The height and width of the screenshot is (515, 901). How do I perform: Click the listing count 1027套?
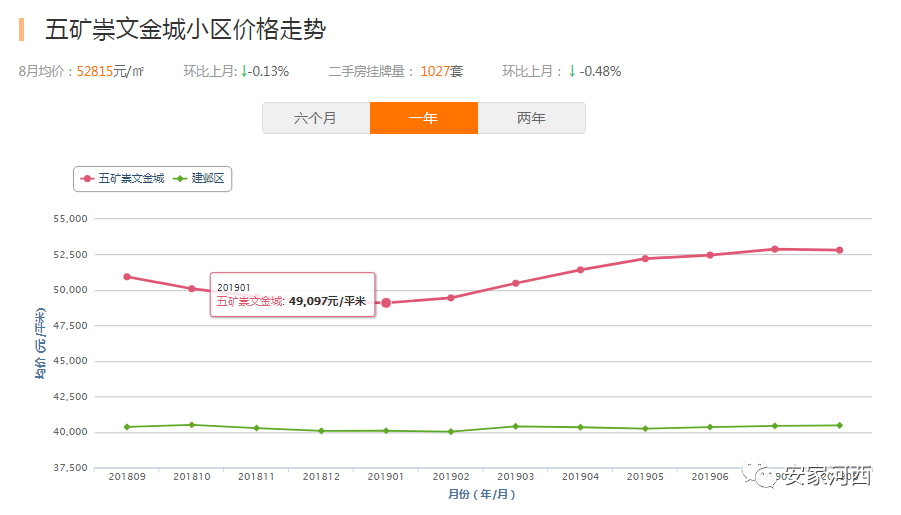click(x=442, y=71)
